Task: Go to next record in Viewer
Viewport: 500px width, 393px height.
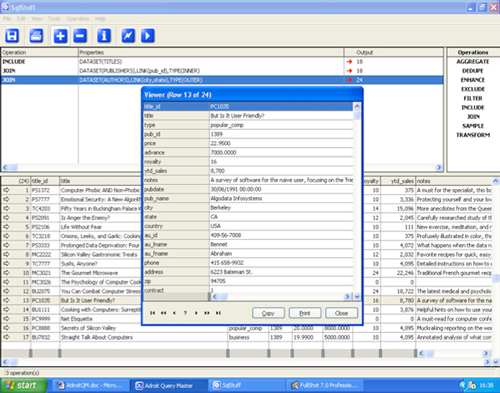Action: pyautogui.click(x=196, y=313)
